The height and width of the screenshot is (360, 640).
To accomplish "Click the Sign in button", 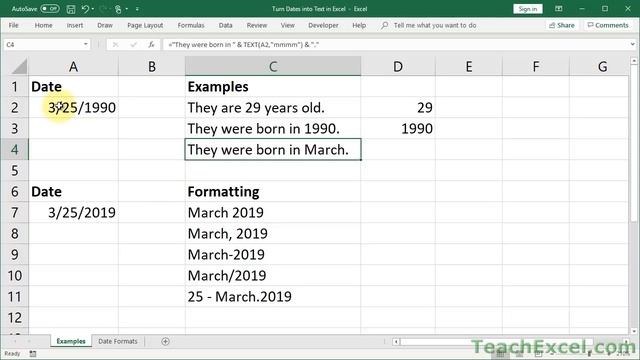I will (527, 9).
